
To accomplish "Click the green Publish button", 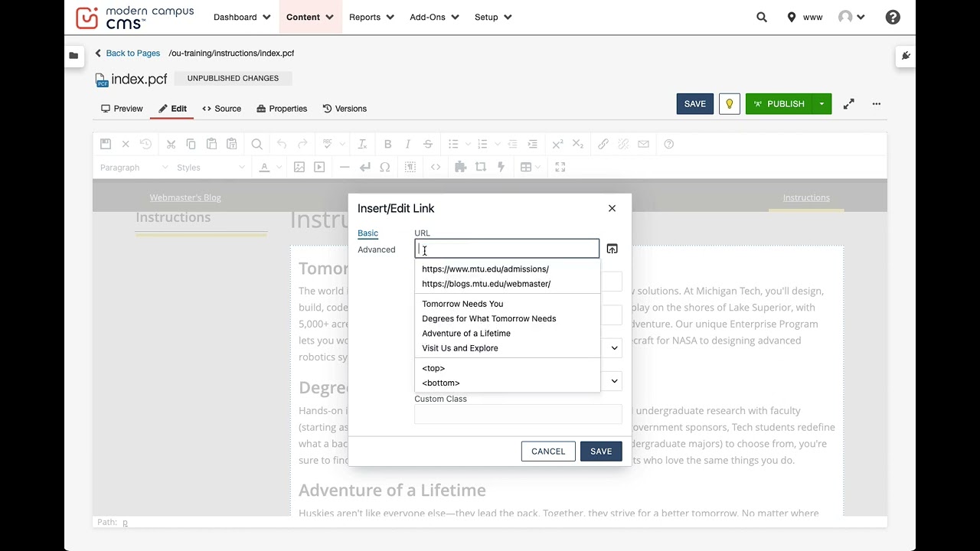I will tap(779, 104).
